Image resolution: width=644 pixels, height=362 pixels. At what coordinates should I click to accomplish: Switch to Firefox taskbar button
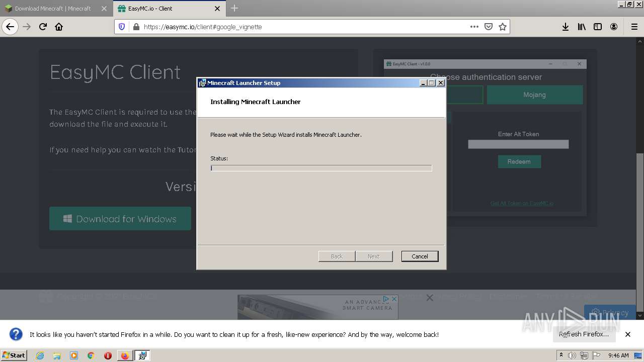click(125, 355)
